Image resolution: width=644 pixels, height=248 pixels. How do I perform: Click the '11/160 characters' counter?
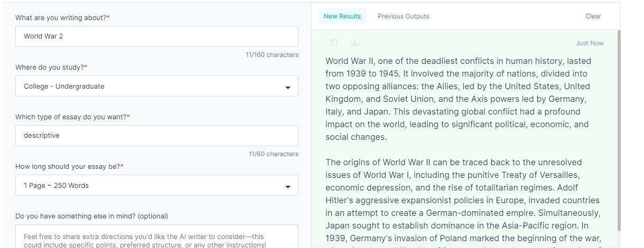tap(272, 55)
